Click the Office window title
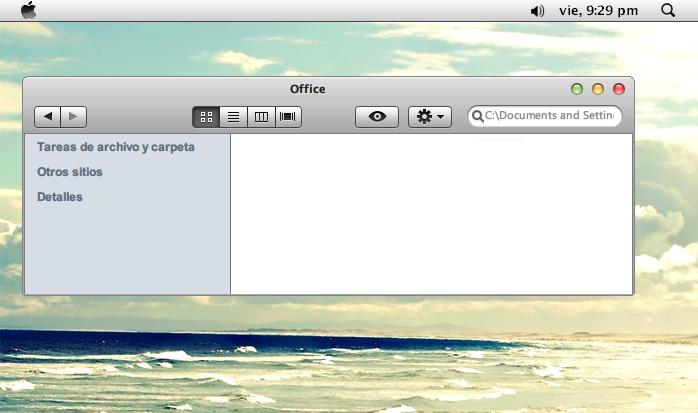The image size is (698, 413). pyautogui.click(x=308, y=89)
